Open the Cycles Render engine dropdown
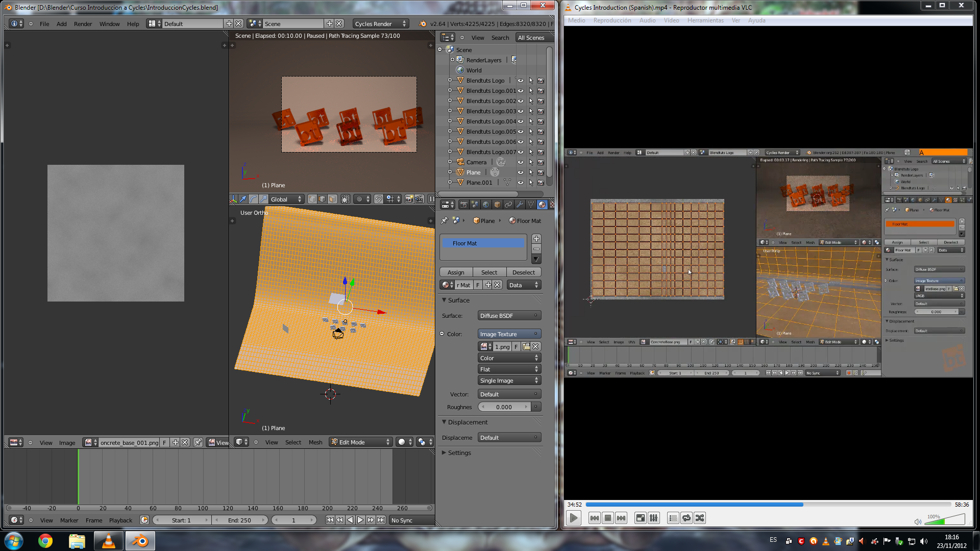 coord(380,23)
